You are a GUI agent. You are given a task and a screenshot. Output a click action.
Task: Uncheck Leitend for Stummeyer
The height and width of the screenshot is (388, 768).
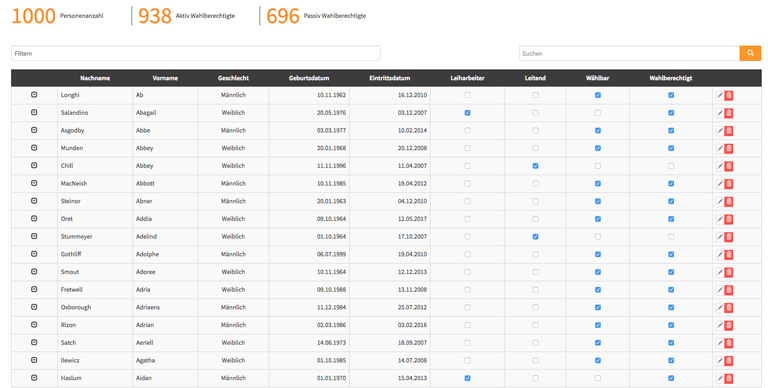coord(535,236)
